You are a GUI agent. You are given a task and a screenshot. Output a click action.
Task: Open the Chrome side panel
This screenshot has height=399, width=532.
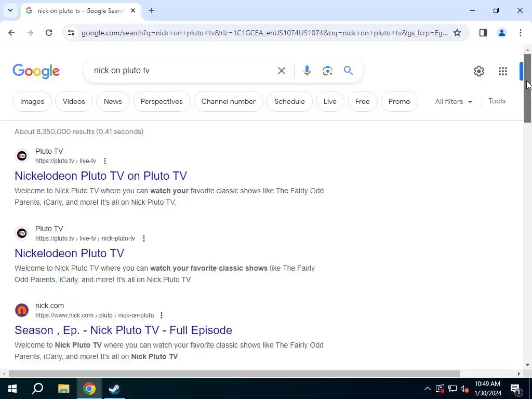coord(483,33)
